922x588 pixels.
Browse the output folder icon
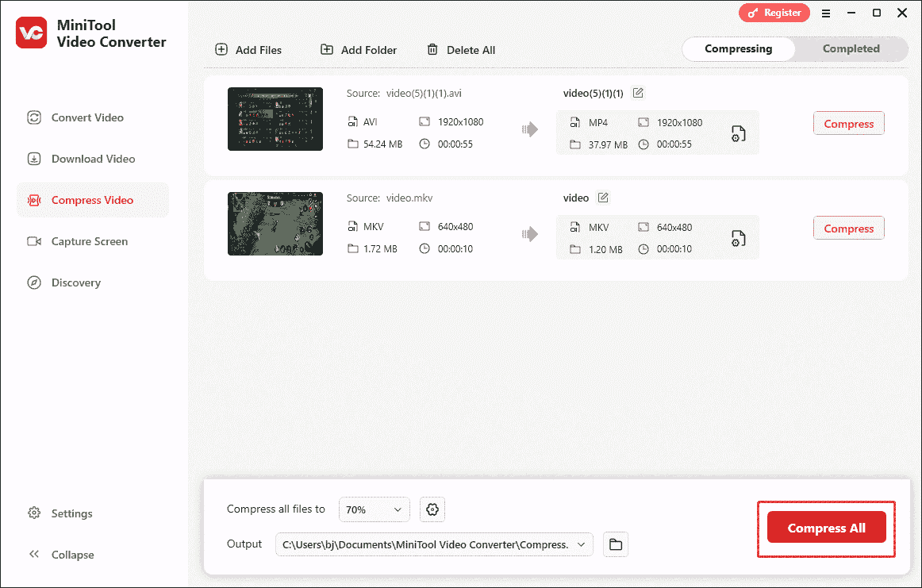(616, 544)
